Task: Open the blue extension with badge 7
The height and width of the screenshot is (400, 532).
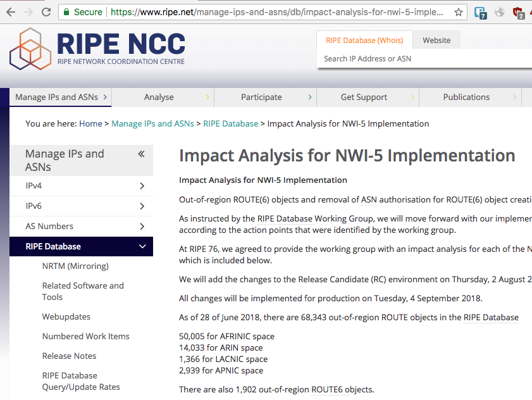Action: 481,12
